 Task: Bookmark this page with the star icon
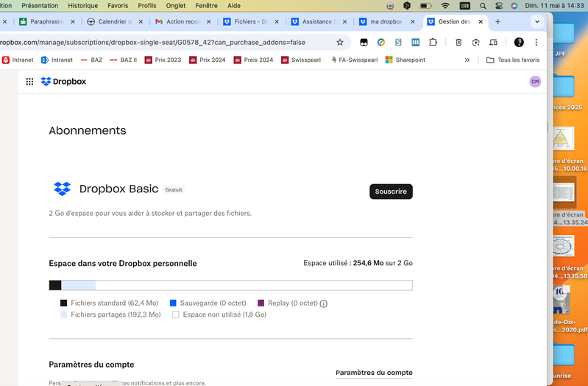tap(340, 43)
